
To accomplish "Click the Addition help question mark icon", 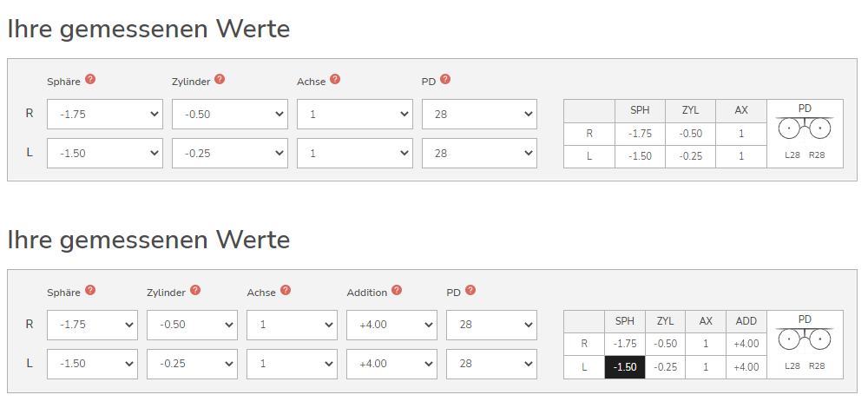I will point(397,290).
